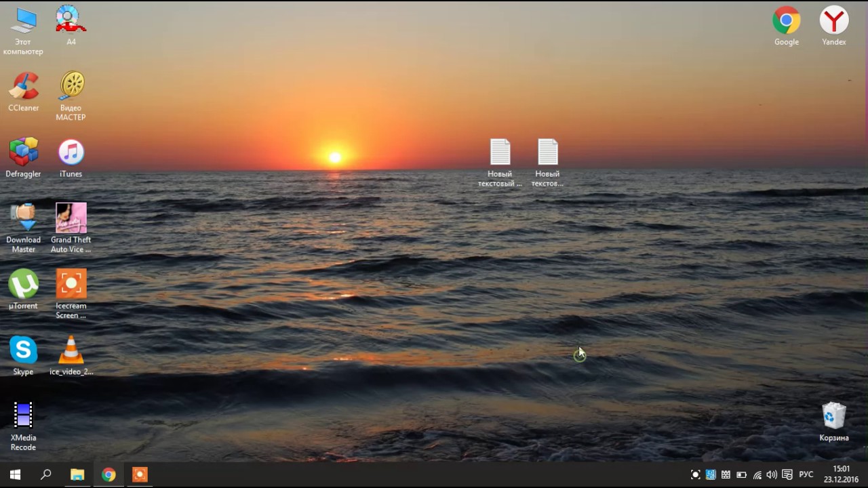Click the iTunes desktop icon

71,157
